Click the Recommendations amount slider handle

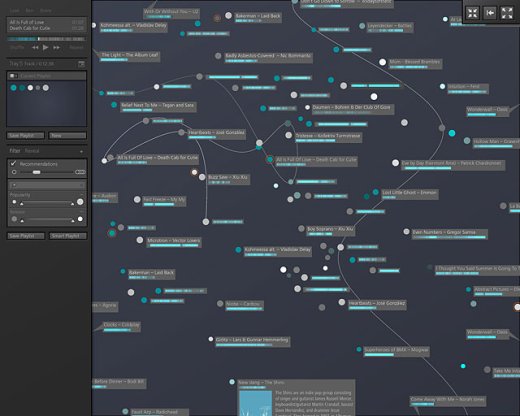coord(36,172)
